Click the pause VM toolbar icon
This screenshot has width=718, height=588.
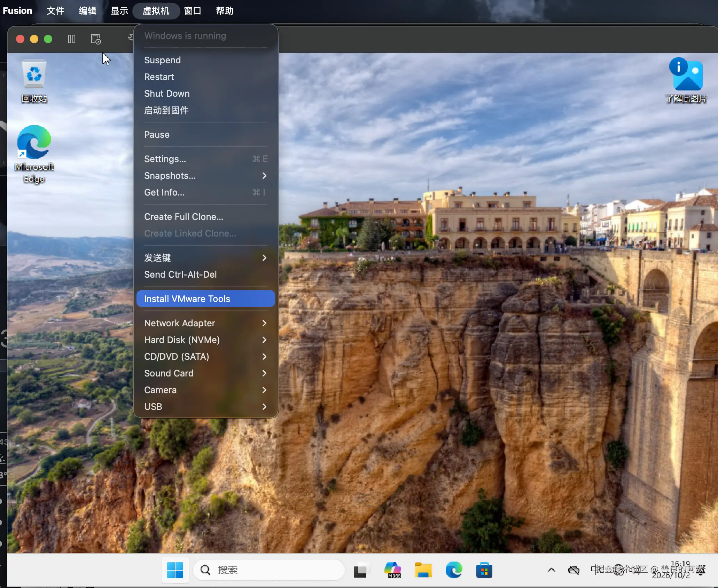pyautogui.click(x=72, y=39)
